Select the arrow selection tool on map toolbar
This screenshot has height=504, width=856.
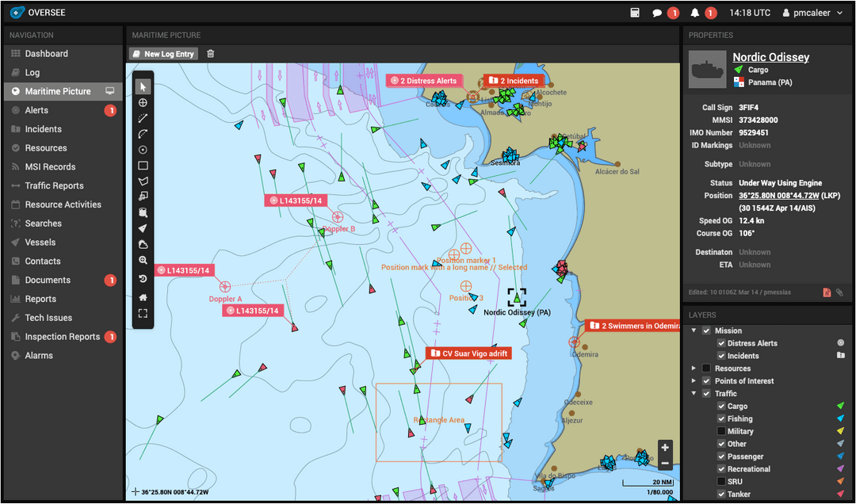[x=143, y=86]
